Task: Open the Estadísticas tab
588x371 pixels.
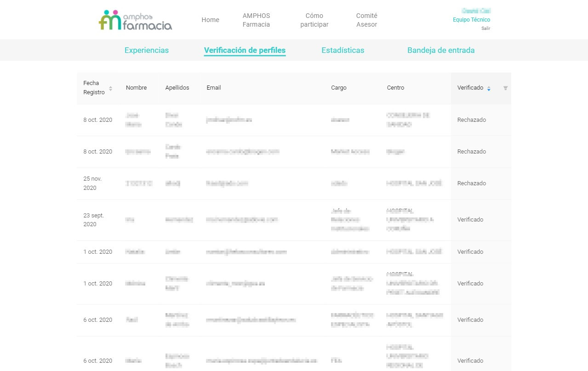Action: [343, 51]
